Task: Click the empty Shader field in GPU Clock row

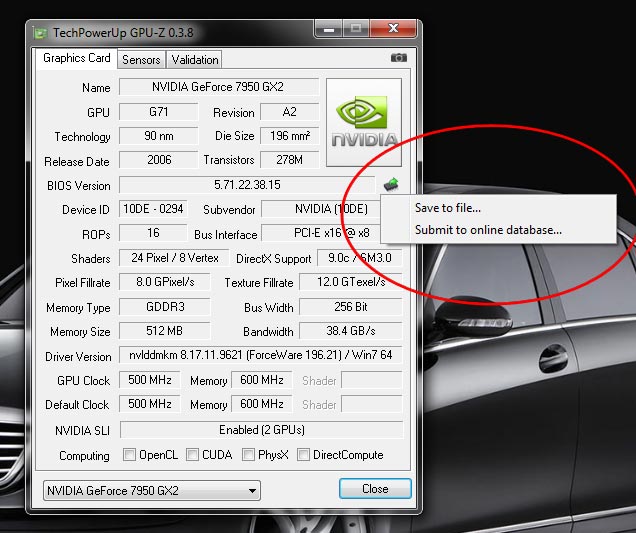Action: point(372,380)
